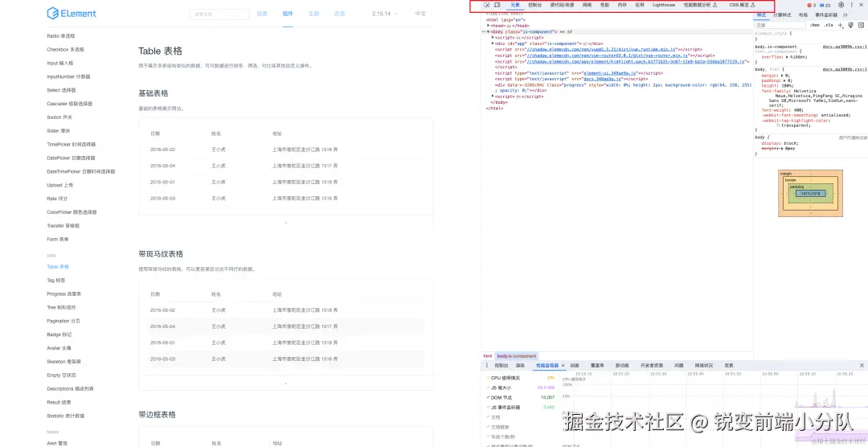
Task: Open the 源代码/来源 panel
Action: click(x=562, y=5)
